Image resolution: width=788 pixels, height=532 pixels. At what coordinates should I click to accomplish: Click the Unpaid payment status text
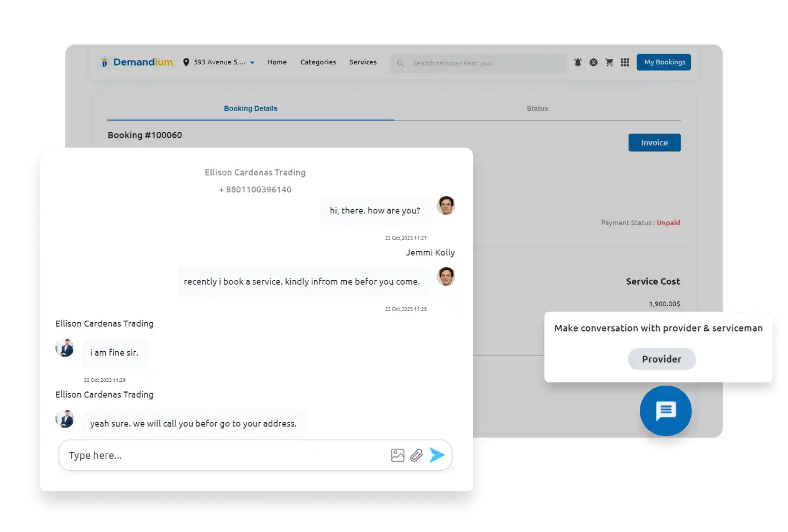click(x=668, y=223)
